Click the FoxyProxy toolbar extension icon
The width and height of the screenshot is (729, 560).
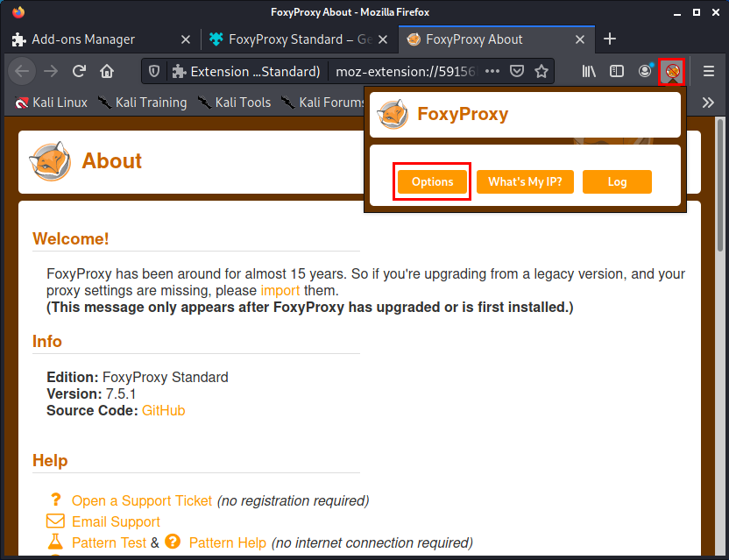coord(672,71)
